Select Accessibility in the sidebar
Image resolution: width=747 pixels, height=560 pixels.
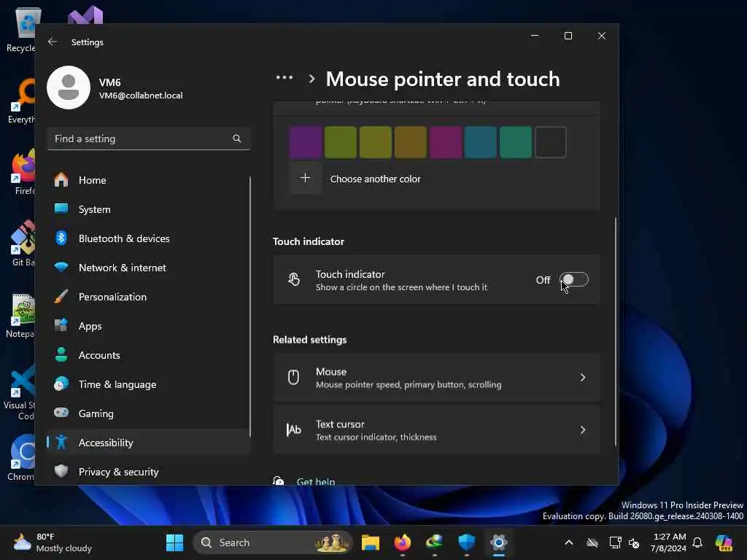(x=149, y=443)
